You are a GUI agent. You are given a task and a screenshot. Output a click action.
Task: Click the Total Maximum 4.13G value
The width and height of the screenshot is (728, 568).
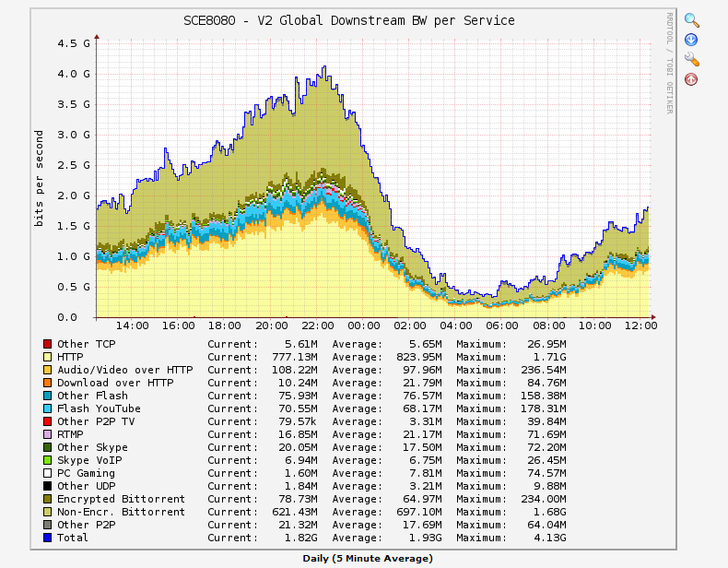[x=547, y=538]
